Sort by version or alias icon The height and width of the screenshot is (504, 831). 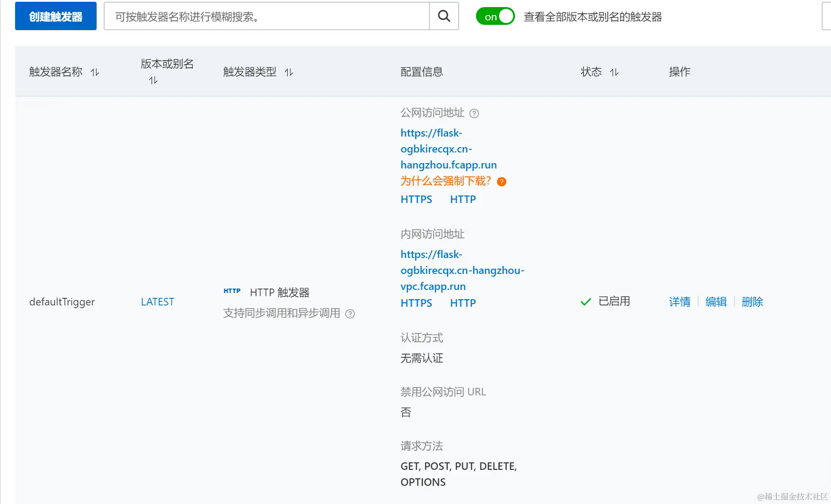tap(153, 80)
